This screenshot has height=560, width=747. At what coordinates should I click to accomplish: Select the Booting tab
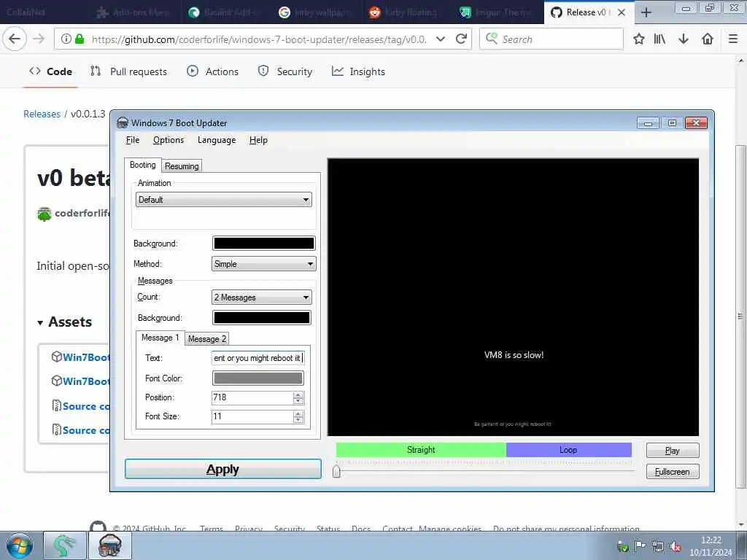[142, 165]
